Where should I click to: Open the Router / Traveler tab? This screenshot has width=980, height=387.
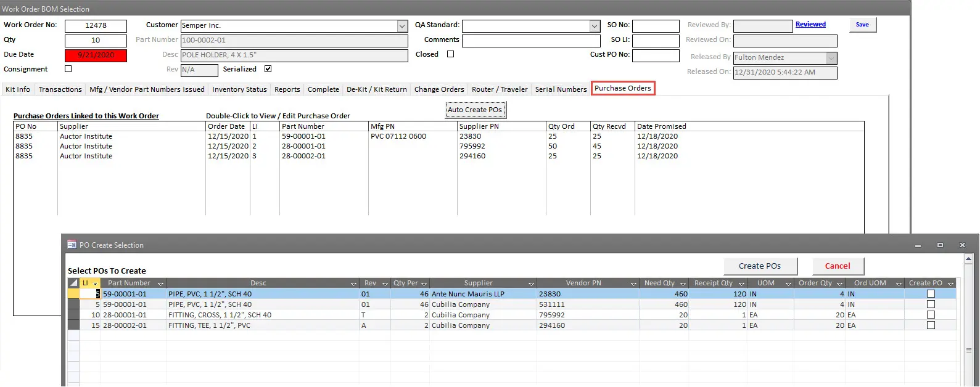click(500, 89)
